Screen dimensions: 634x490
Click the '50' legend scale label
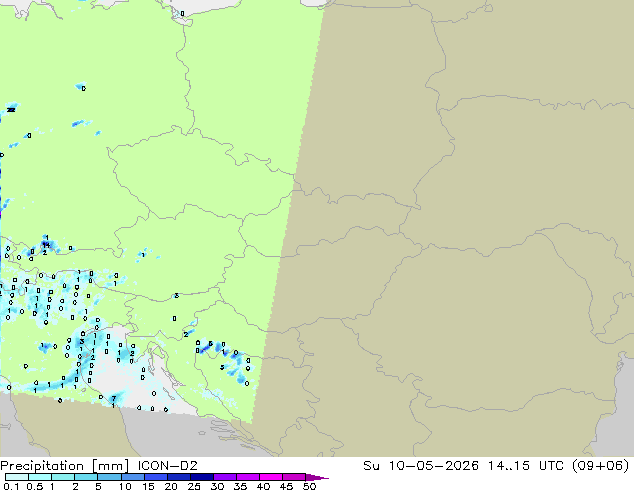(x=309, y=486)
